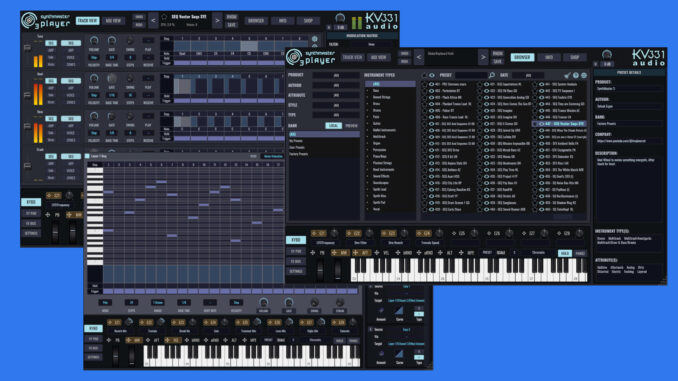The height and width of the screenshot is (381, 678).
Task: Click the magnifier search icon beside Preset field
Action: pyautogui.click(x=492, y=75)
